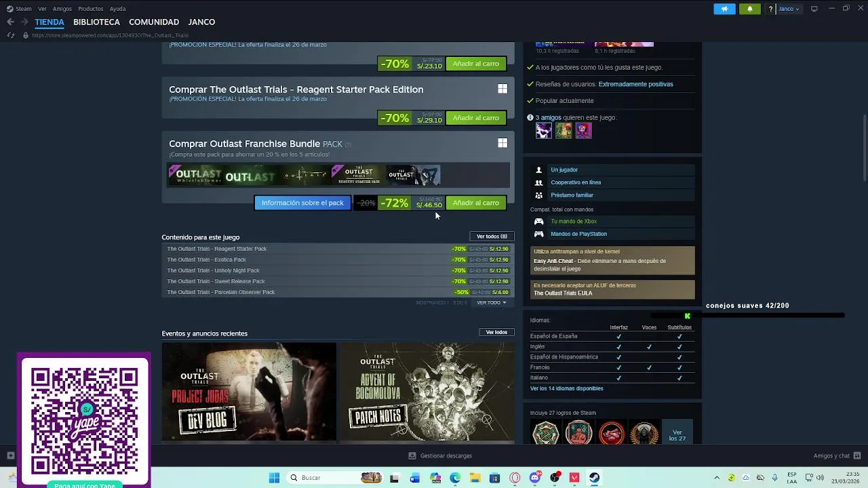View the first Steam achievement badge
This screenshot has width=868, height=488.
tap(546, 432)
